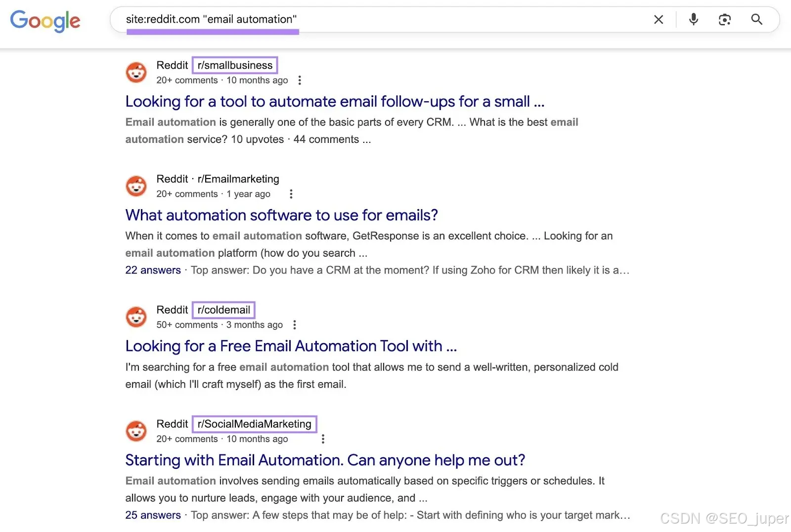This screenshot has width=791, height=532.
Task: Open 'Starting with Email Automation' result
Action: pos(325,460)
